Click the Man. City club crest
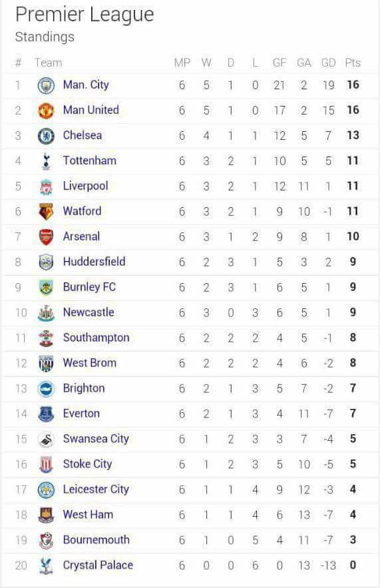Image resolution: width=380 pixels, height=588 pixels. (46, 85)
